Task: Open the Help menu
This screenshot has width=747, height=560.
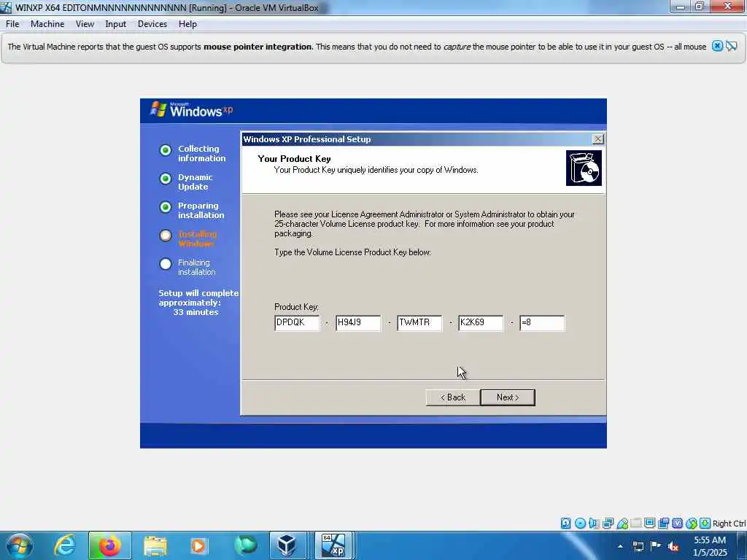Action: [x=187, y=24]
